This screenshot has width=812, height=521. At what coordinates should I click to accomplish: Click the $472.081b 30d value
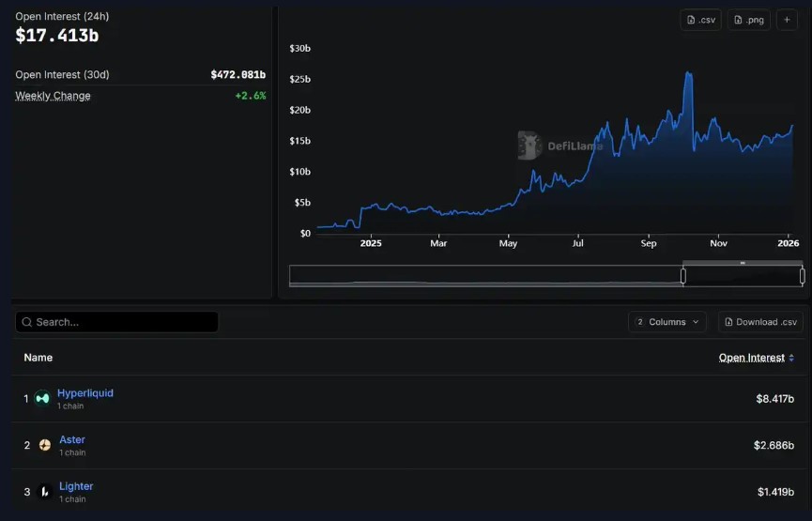(x=238, y=74)
